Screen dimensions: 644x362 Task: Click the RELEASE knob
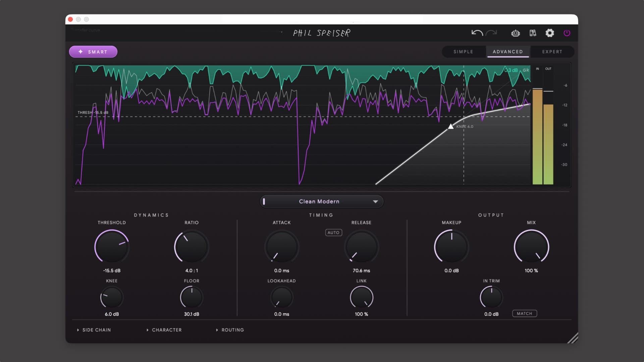(x=362, y=247)
